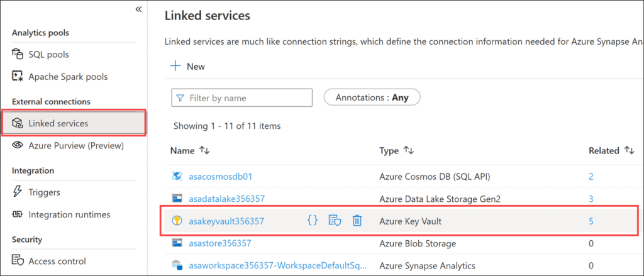
Task: Open the Annotations filter dropdown
Action: pos(372,98)
